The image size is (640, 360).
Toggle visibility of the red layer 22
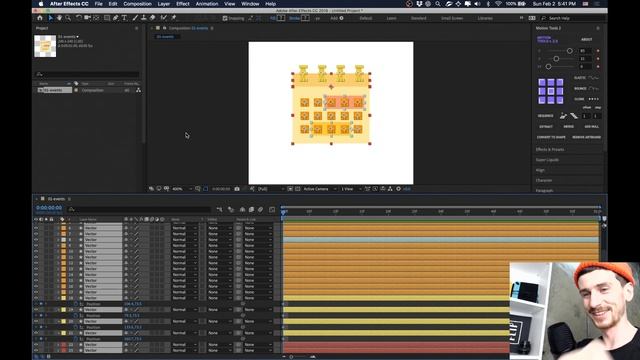point(36,345)
